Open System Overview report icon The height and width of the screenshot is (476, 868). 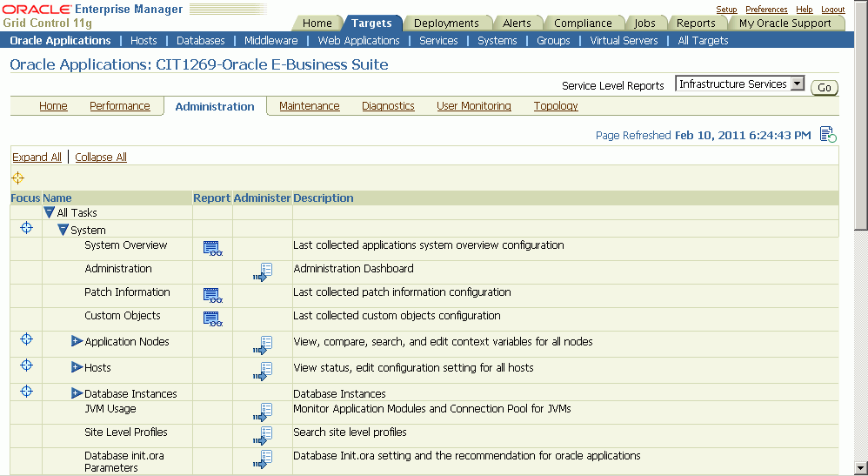point(212,249)
